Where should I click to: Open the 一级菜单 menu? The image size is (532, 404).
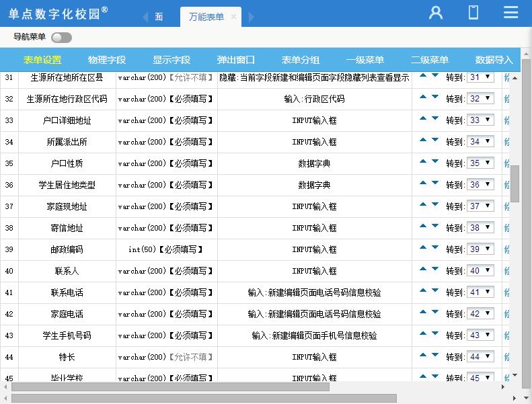pyautogui.click(x=365, y=60)
